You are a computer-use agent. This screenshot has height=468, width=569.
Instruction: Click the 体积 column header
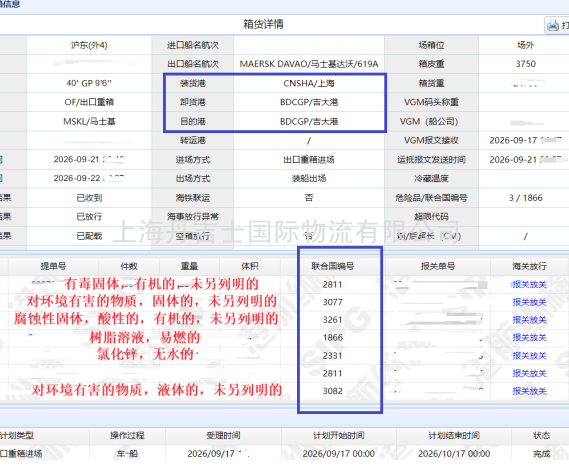click(250, 266)
